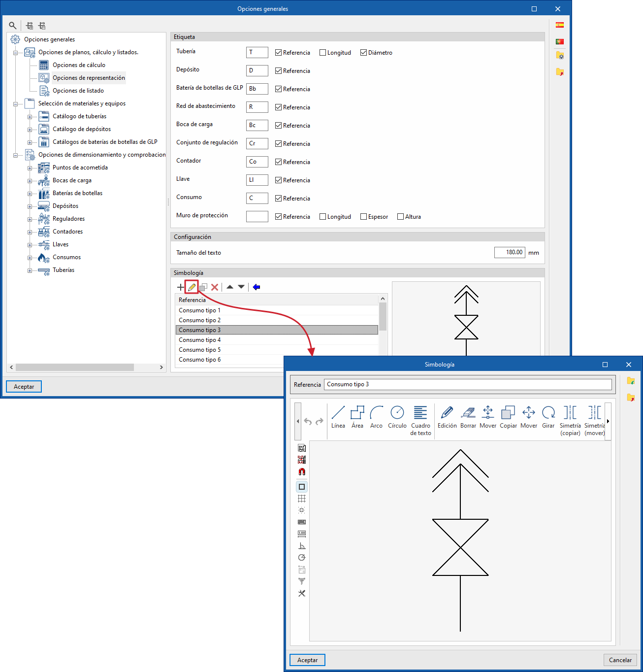643x672 pixels.
Task: Expand Consumos tree node
Action: (x=30, y=258)
